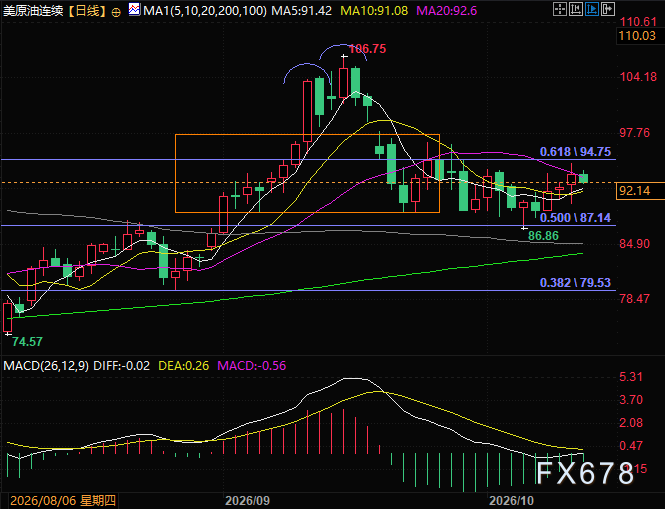Select the 日线 period label

[87, 11]
